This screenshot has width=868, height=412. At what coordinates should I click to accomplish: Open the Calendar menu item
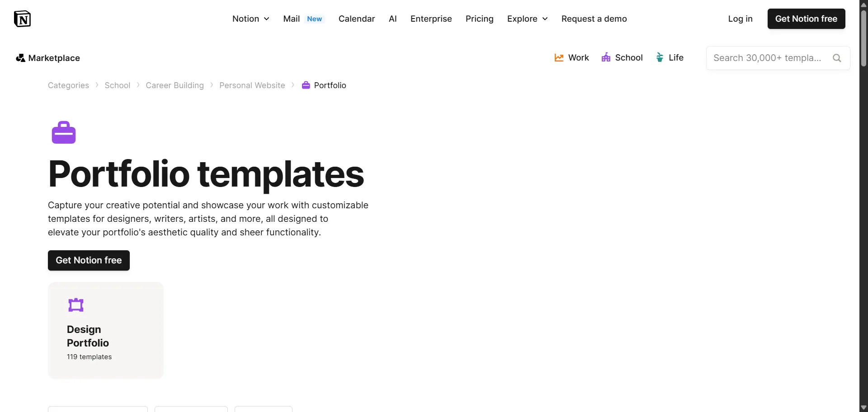[357, 19]
